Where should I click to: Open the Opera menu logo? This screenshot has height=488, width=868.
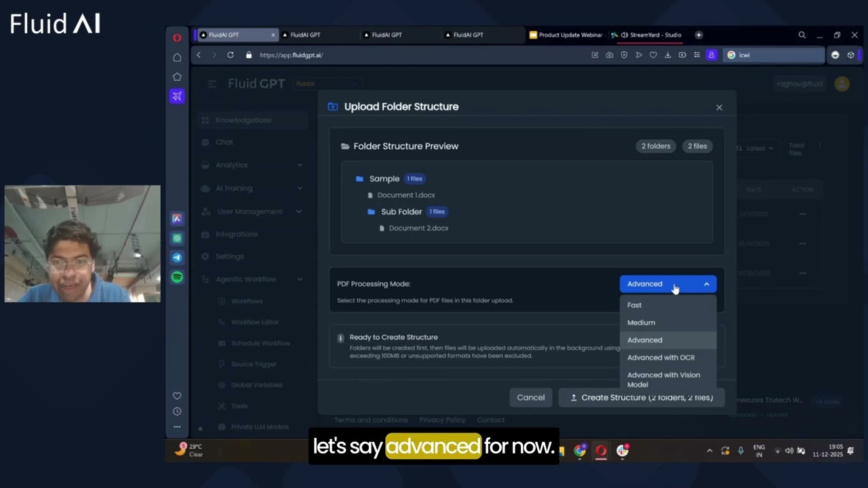coord(177,37)
